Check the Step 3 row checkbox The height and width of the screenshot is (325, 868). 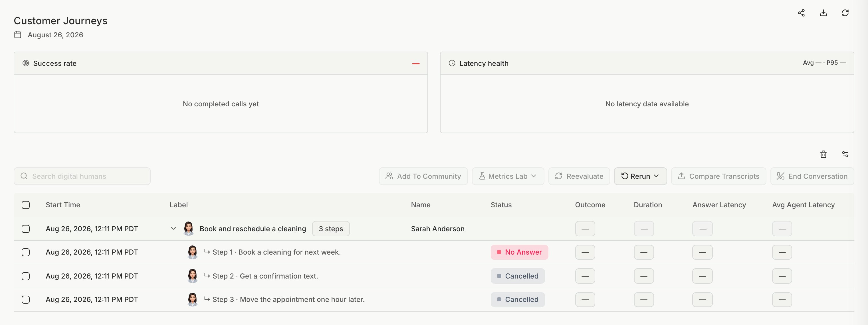tap(26, 299)
